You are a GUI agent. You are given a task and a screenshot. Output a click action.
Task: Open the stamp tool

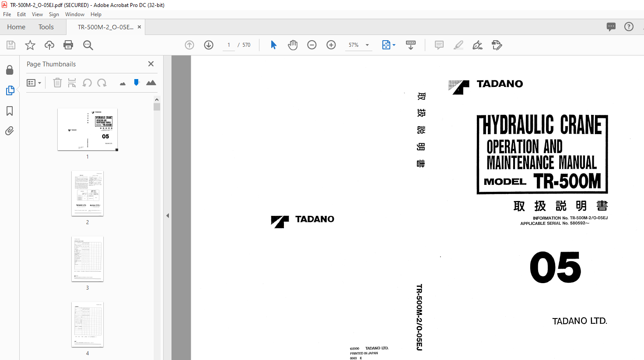[497, 45]
